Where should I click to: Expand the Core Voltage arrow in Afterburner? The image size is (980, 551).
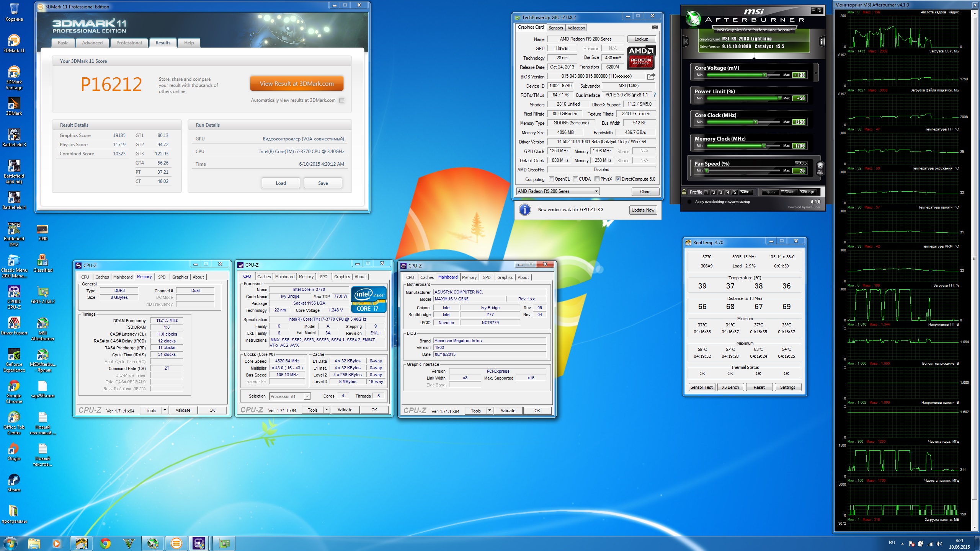coord(816,73)
